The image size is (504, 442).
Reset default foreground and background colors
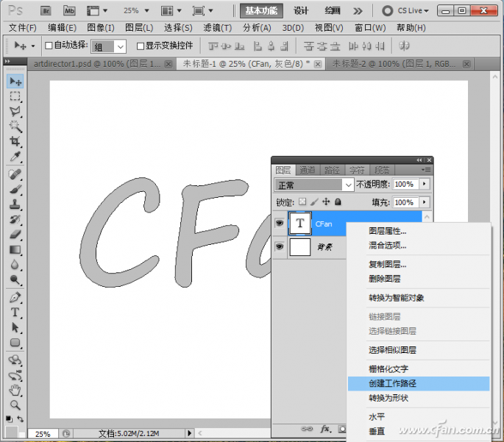(9, 419)
